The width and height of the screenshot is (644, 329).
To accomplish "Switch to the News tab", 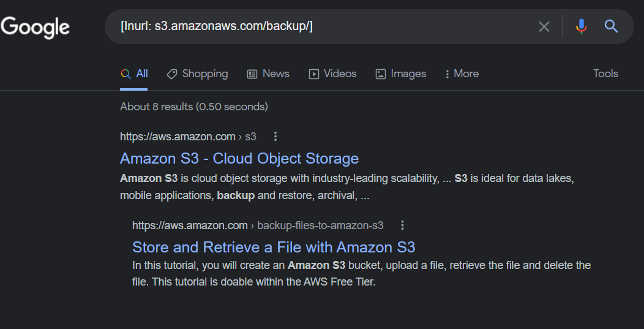I will point(268,74).
